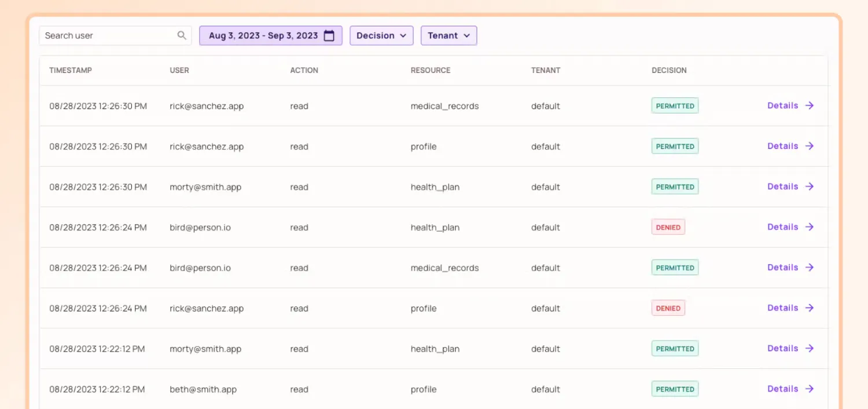This screenshot has height=409, width=868.
Task: Click the TENANT column header
Action: pyautogui.click(x=546, y=70)
